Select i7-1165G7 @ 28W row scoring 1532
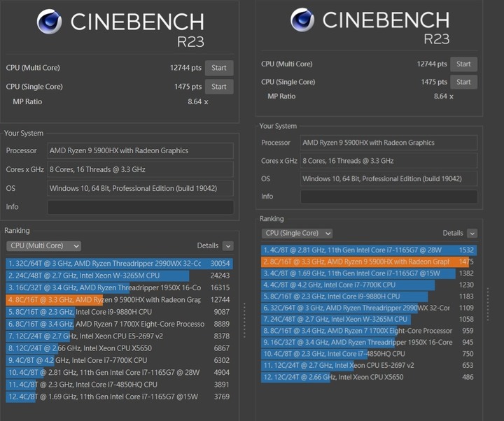 coord(369,250)
